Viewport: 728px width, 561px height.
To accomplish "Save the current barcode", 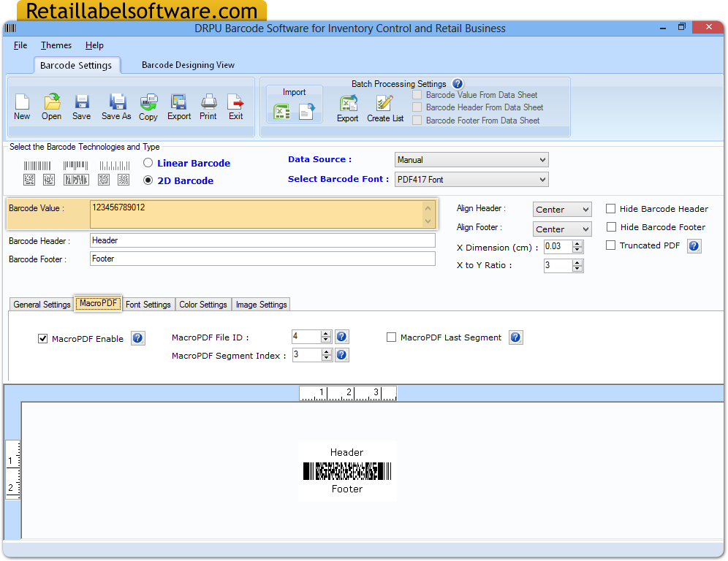I will pyautogui.click(x=81, y=107).
